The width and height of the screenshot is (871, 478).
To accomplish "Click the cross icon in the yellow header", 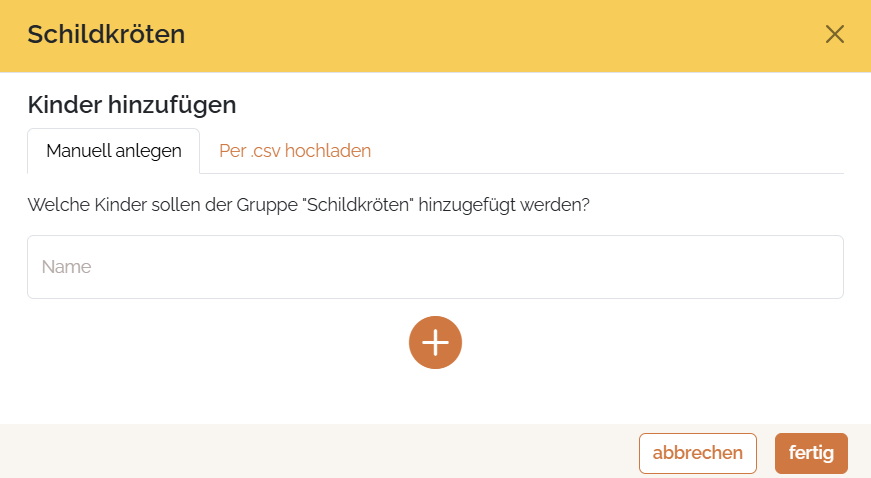I will pyautogui.click(x=835, y=34).
